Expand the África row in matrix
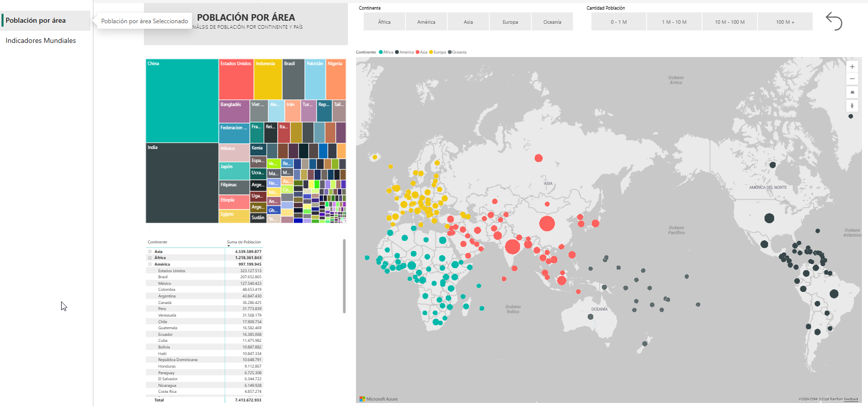Screen dimensions: 868x406 tap(149, 258)
